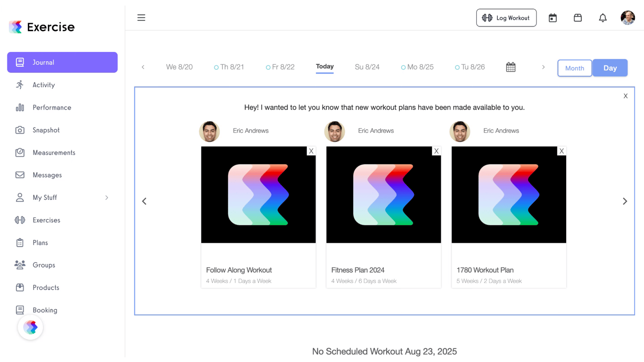Screen dimensions: 644x362
Task: Click Eric Andrews avatar above 1780 Workout Plan
Action: tap(460, 132)
